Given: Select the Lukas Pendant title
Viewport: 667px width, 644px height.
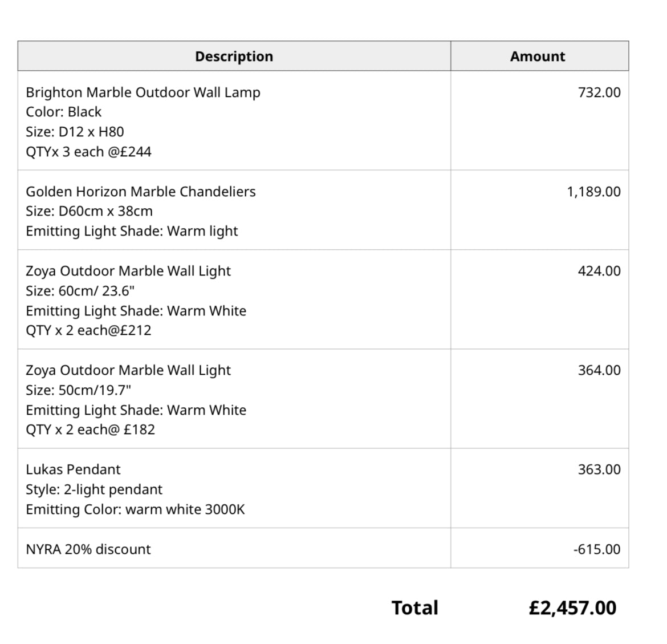Looking at the screenshot, I should tap(73, 469).
